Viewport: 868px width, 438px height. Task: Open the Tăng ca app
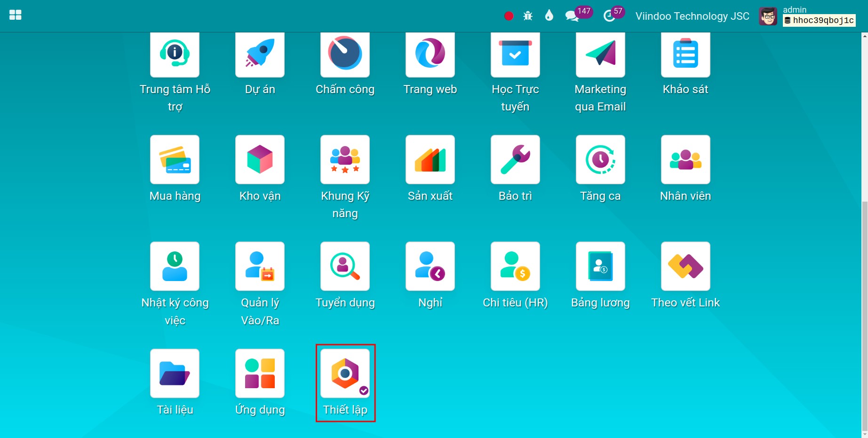point(600,159)
